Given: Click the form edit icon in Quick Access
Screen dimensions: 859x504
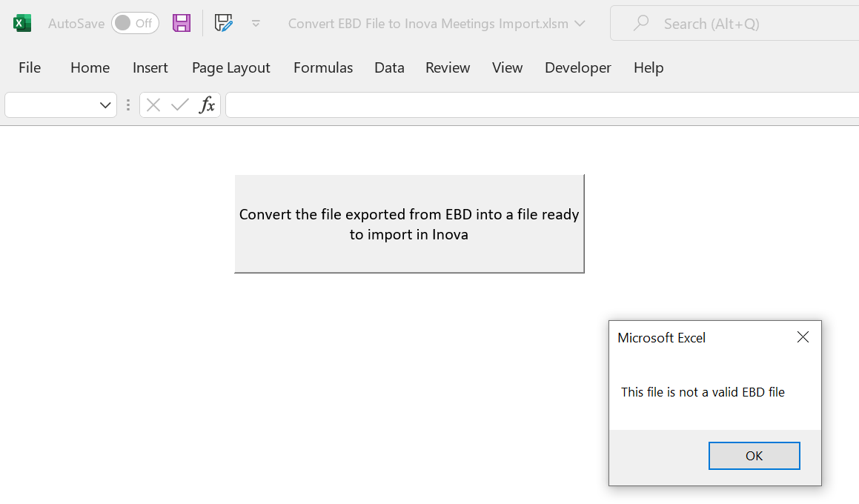Looking at the screenshot, I should point(224,23).
